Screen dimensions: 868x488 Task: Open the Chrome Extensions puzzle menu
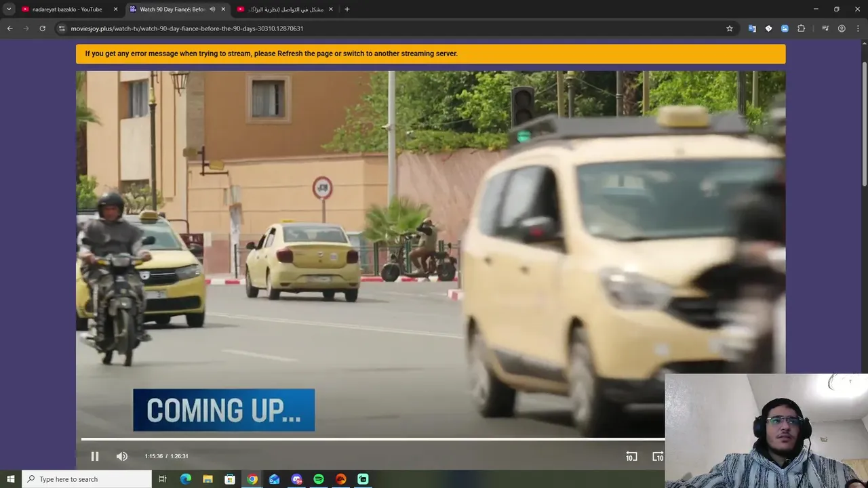click(801, 28)
